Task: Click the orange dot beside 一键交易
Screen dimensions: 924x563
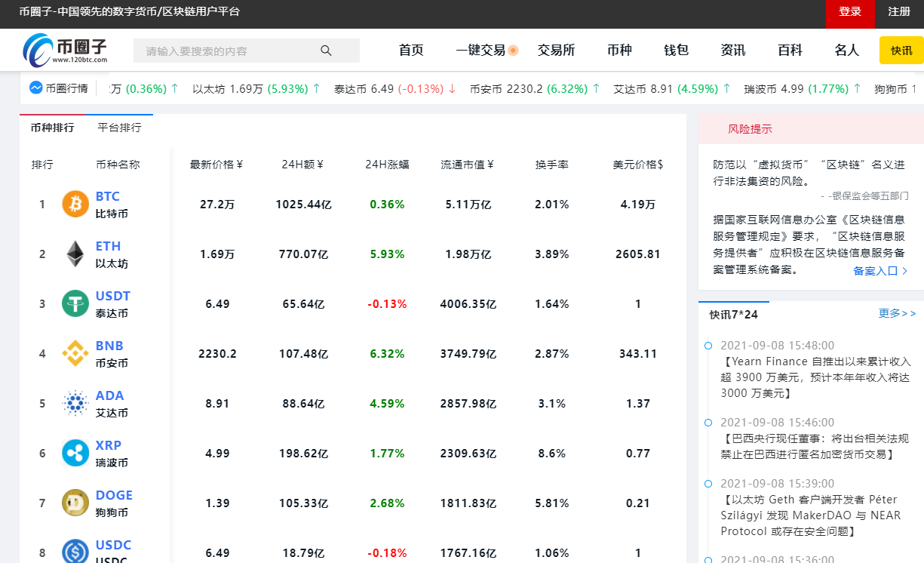Action: pos(513,51)
